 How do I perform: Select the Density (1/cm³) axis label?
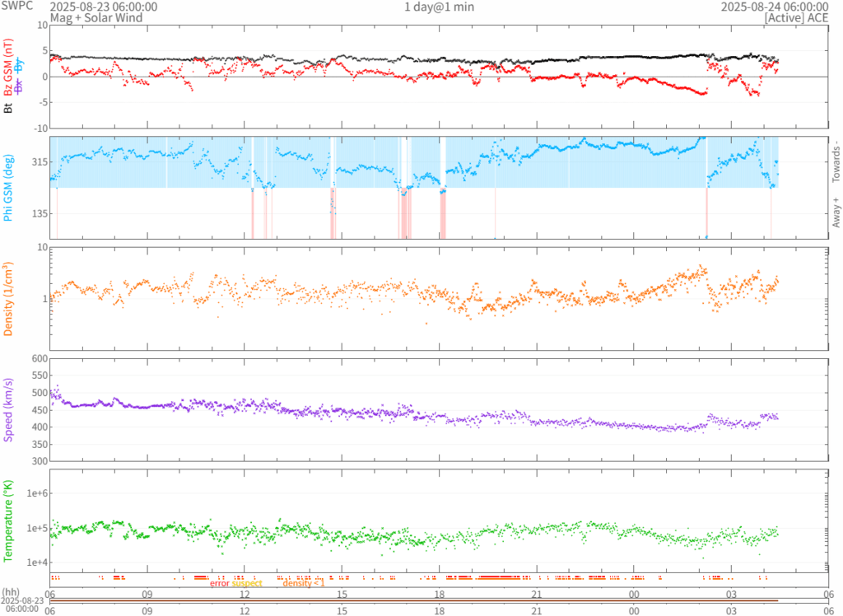point(8,299)
